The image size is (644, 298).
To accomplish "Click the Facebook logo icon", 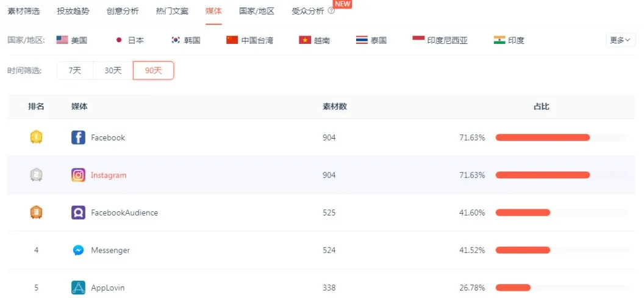I will 78,137.
